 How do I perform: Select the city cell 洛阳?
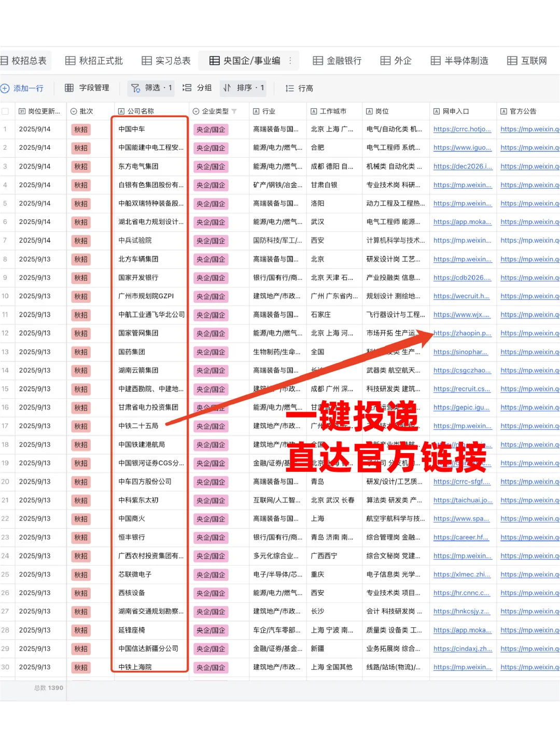pyautogui.click(x=334, y=204)
